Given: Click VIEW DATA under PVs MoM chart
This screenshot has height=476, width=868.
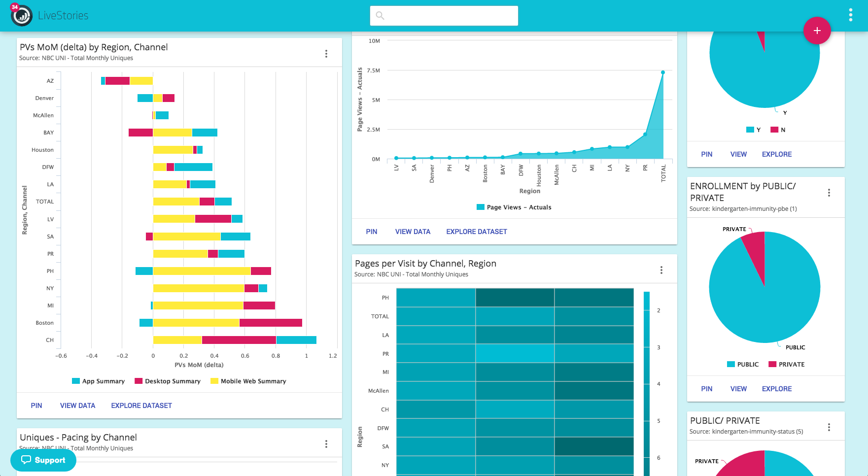Looking at the screenshot, I should click(77, 406).
